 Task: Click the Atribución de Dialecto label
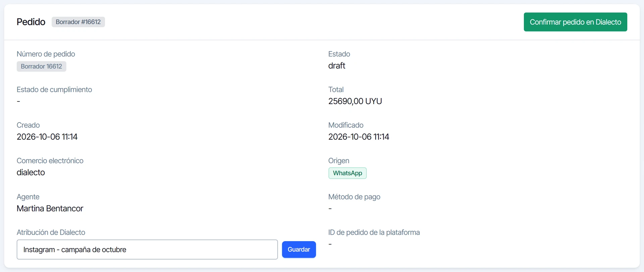click(x=51, y=232)
